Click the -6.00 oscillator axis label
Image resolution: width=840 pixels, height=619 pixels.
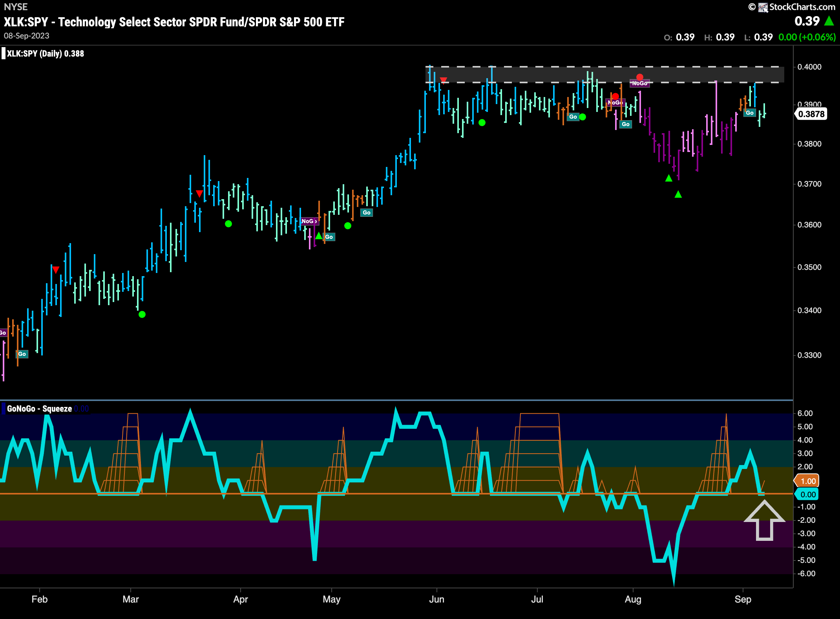pyautogui.click(x=806, y=573)
